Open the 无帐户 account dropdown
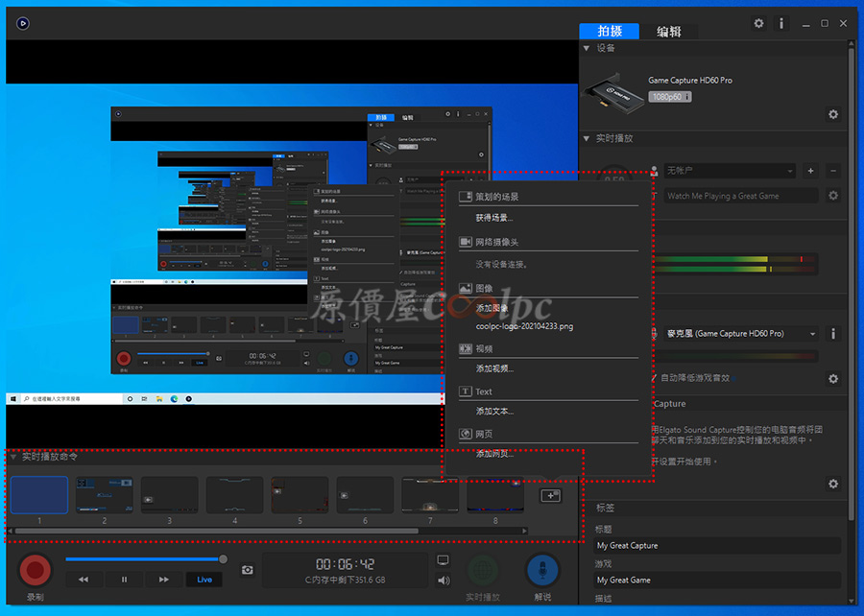 (731, 171)
